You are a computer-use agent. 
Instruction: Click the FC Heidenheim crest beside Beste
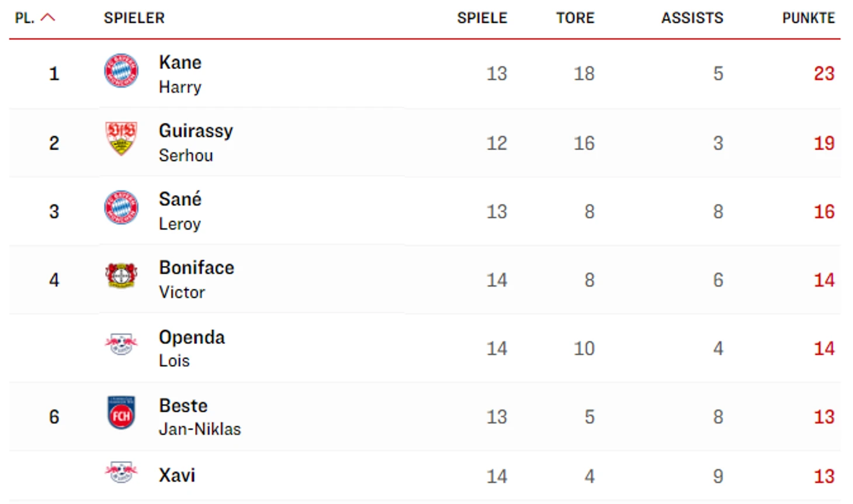(121, 412)
